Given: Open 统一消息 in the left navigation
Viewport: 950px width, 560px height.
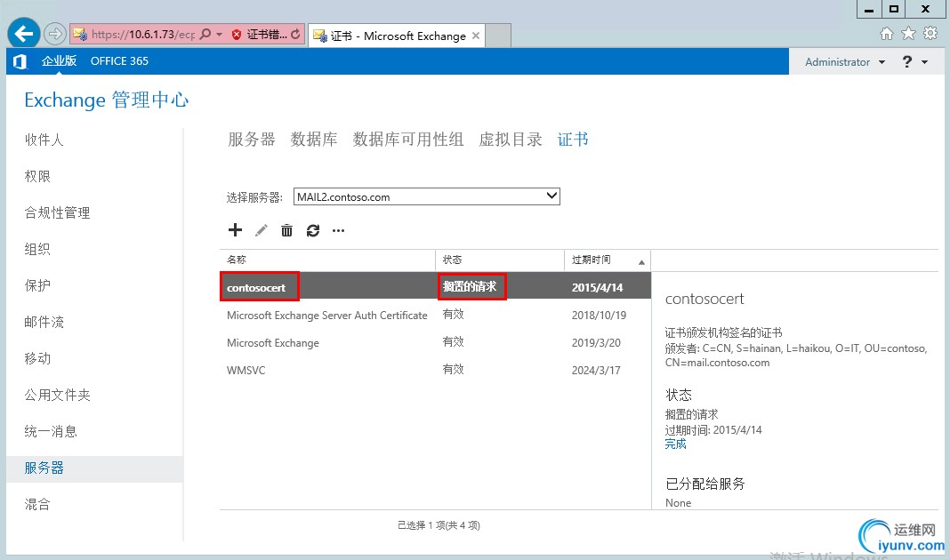Looking at the screenshot, I should point(51,431).
